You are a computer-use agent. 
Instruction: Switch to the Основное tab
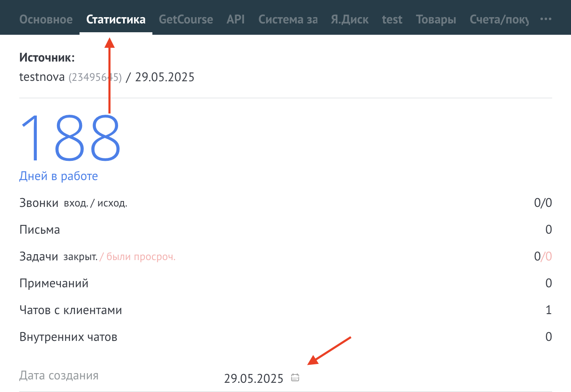point(46,19)
